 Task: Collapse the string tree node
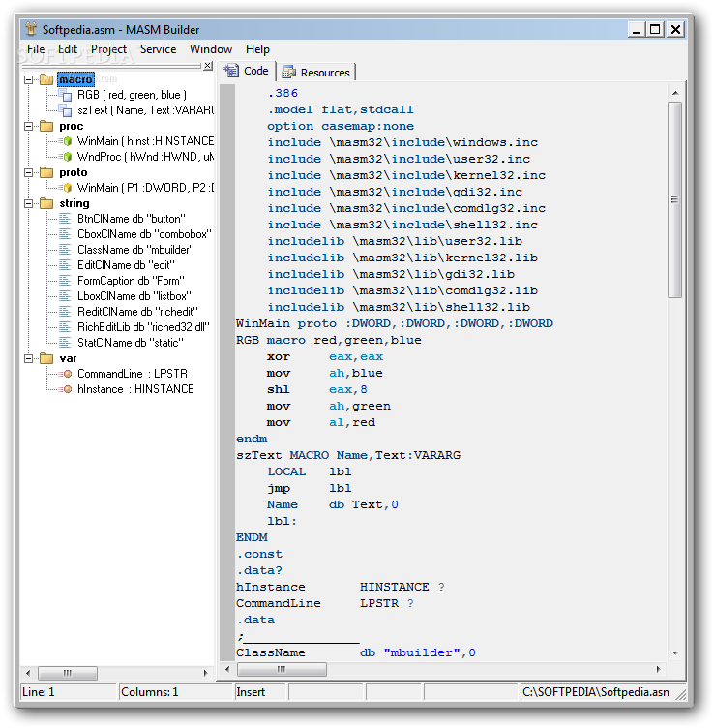tap(29, 203)
